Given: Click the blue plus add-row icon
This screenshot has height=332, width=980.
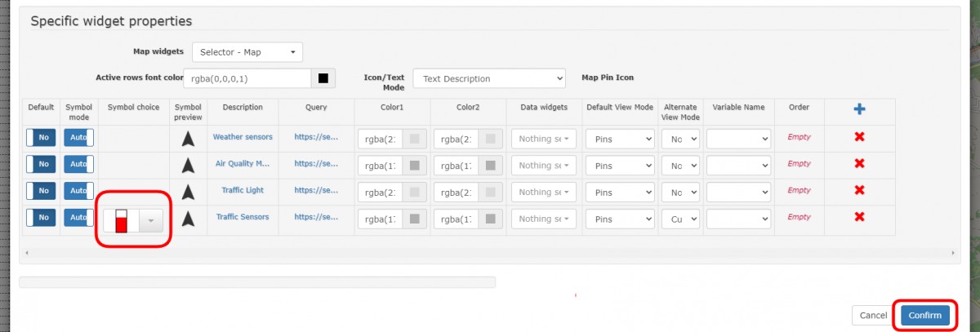Looking at the screenshot, I should pyautogui.click(x=859, y=109).
